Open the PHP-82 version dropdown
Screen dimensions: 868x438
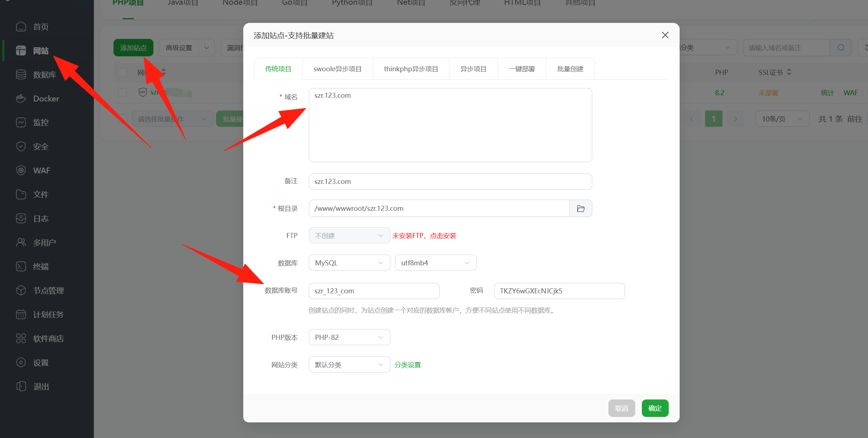(x=349, y=337)
